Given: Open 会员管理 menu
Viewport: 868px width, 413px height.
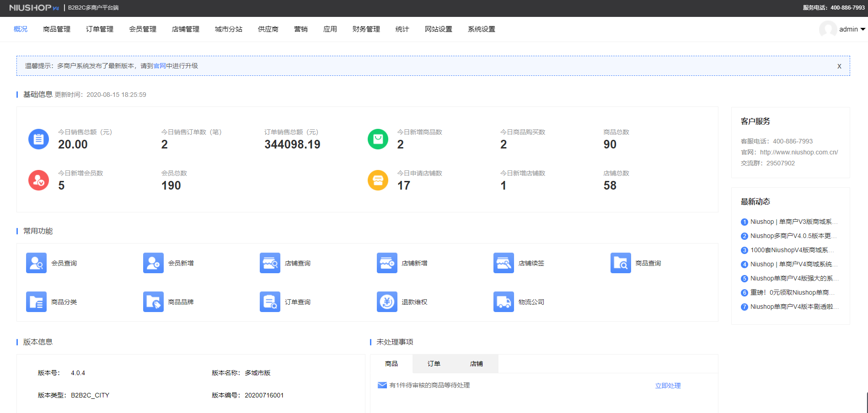Looking at the screenshot, I should tap(143, 29).
